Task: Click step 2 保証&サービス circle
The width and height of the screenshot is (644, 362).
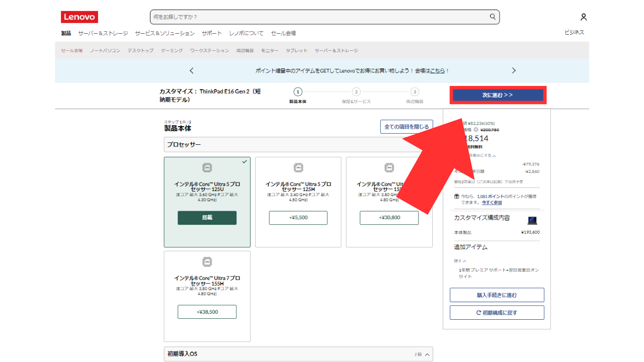Action: click(356, 92)
